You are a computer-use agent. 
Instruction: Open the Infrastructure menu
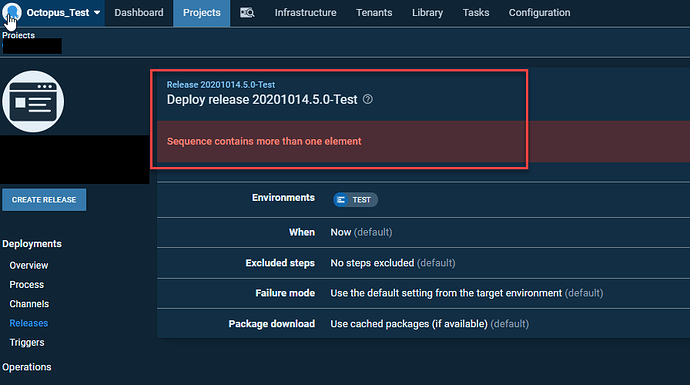[305, 13]
